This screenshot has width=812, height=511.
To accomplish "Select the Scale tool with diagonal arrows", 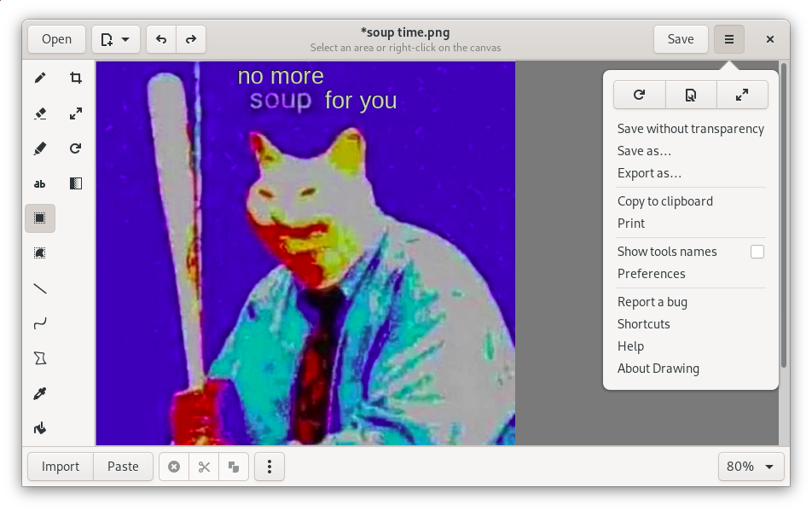I will point(76,113).
